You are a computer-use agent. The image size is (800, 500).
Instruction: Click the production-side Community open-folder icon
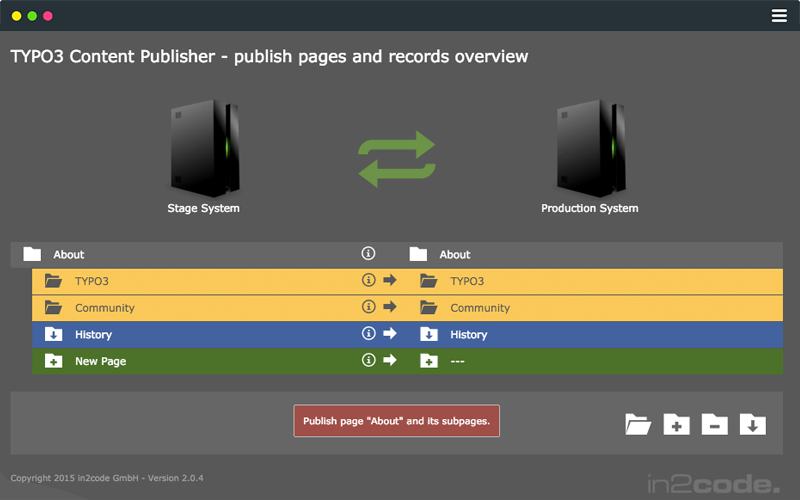pos(429,307)
